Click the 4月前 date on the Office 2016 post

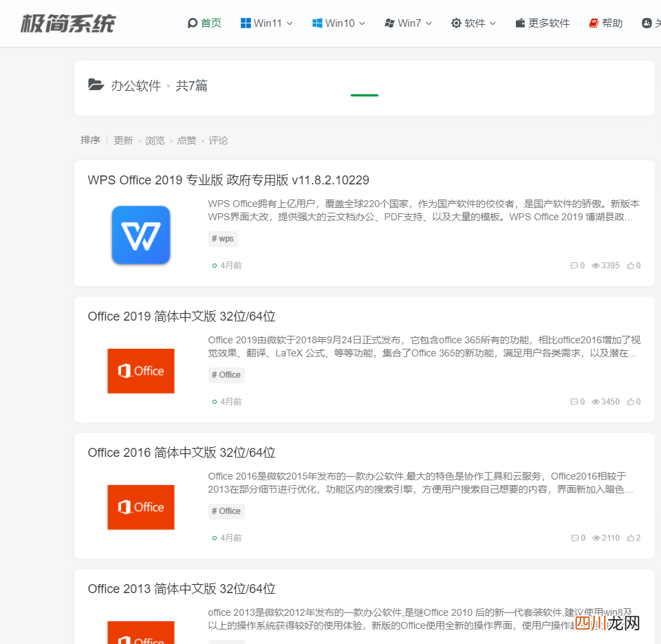[x=231, y=538]
